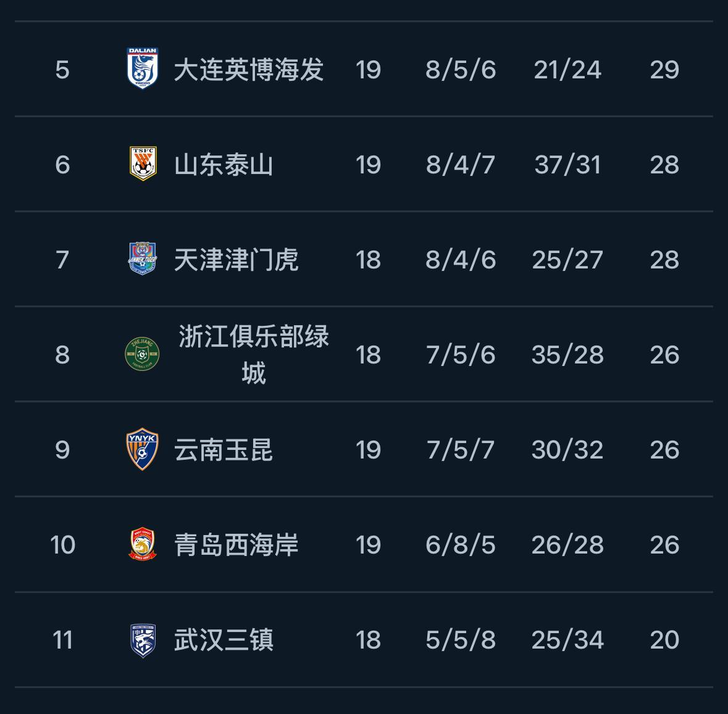Click rank number 10 in standings
This screenshot has height=714, width=728.
click(x=62, y=544)
